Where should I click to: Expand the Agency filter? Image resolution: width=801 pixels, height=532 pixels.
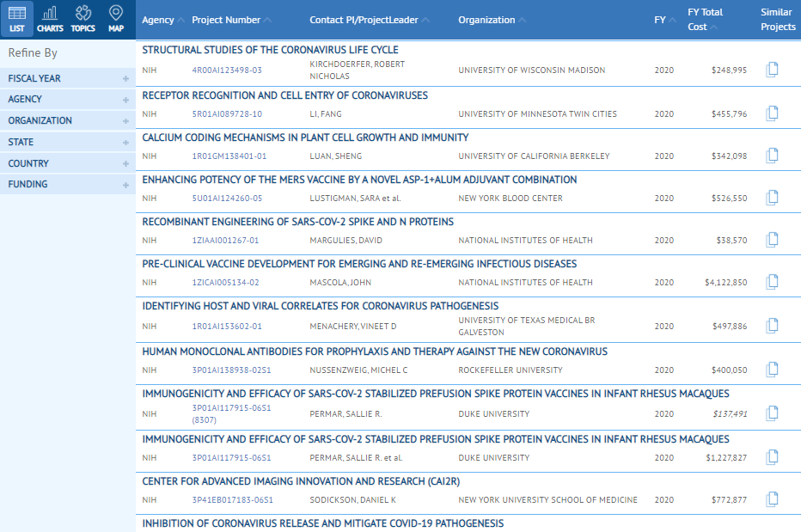[x=67, y=99]
